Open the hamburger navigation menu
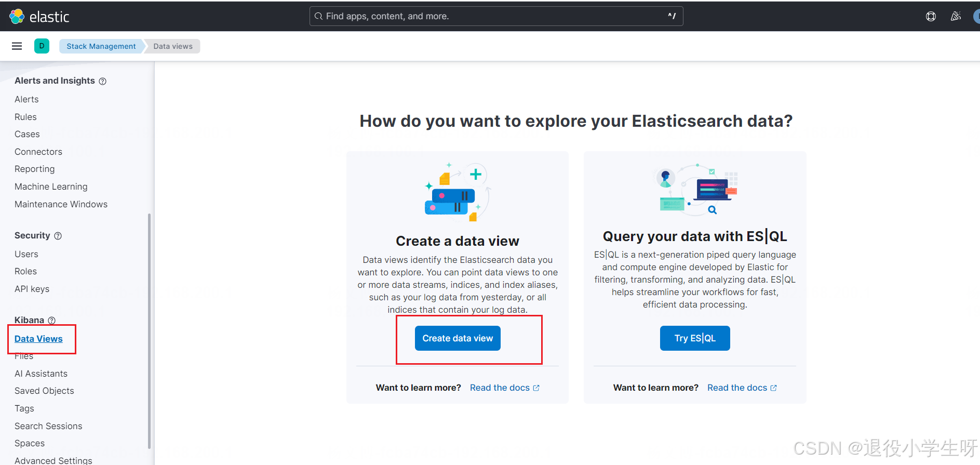980x465 pixels. pos(17,46)
